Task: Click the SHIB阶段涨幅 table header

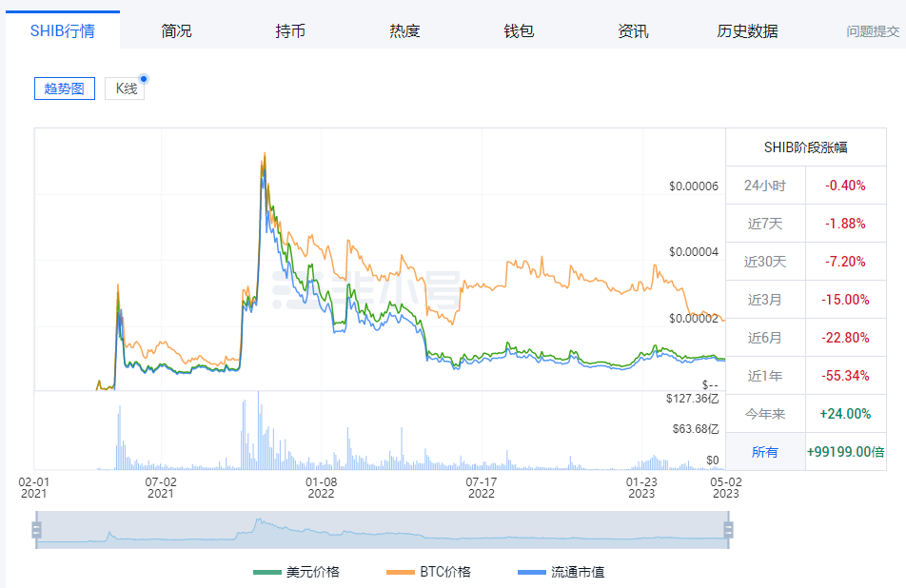Action: 805,147
